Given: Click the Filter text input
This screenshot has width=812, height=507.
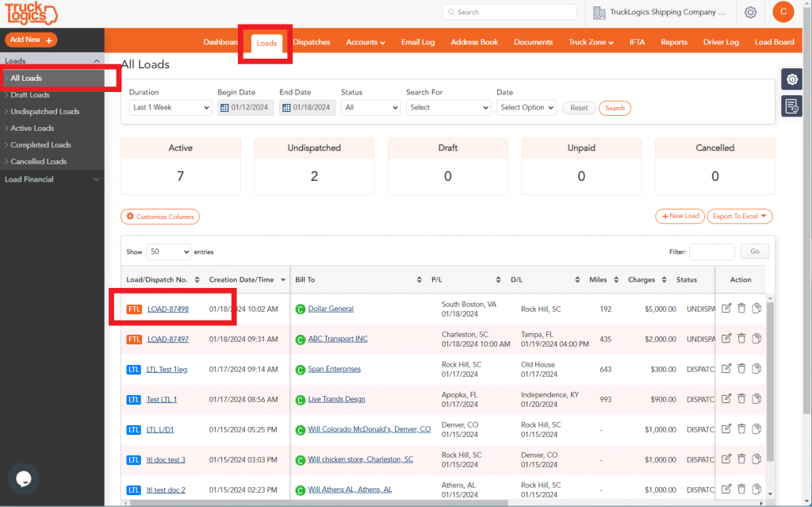Looking at the screenshot, I should click(711, 252).
